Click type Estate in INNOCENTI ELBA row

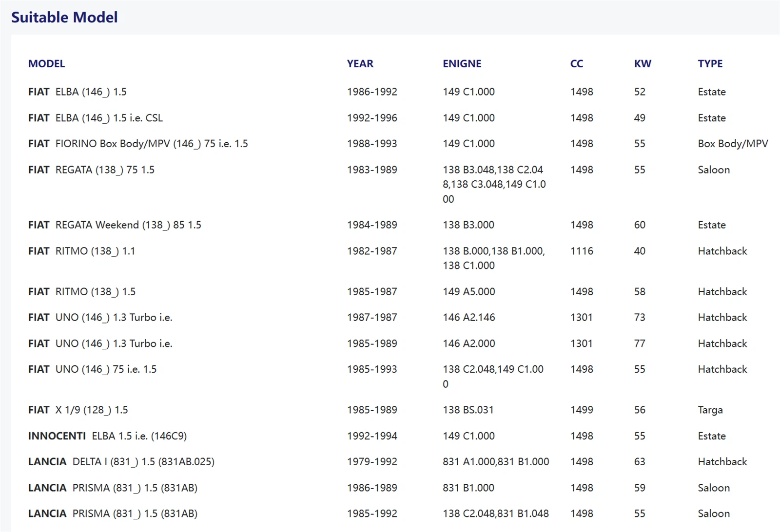pyautogui.click(x=712, y=436)
